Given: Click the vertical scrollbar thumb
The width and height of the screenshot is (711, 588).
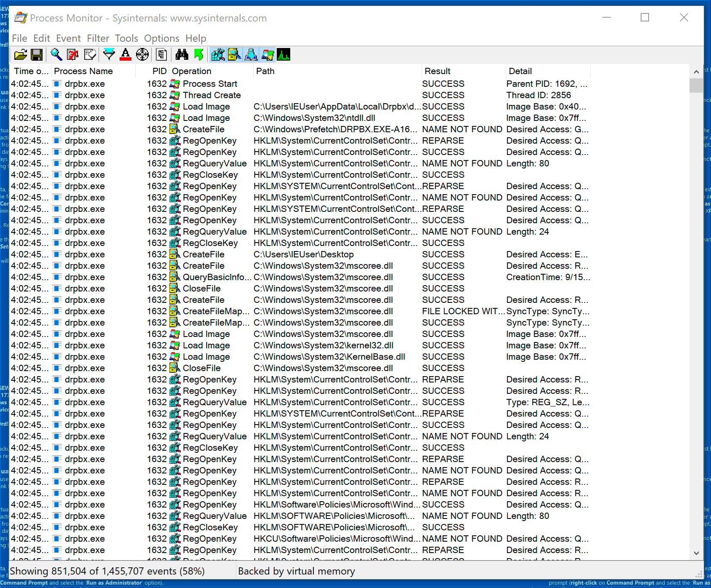Looking at the screenshot, I should [696, 85].
